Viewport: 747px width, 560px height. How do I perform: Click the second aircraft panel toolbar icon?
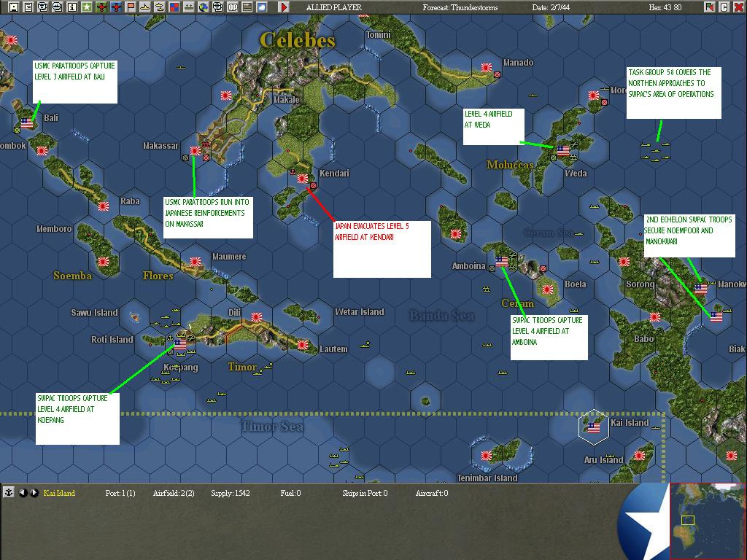57,7
